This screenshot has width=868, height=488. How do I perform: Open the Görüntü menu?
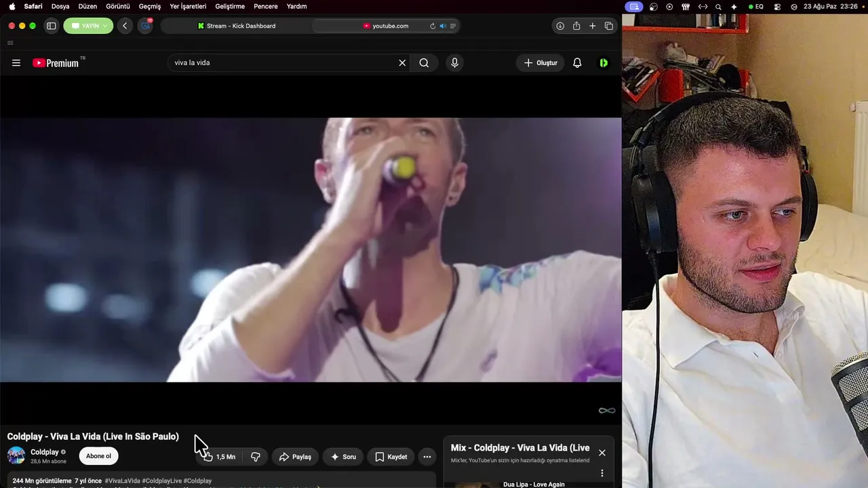[x=118, y=6]
